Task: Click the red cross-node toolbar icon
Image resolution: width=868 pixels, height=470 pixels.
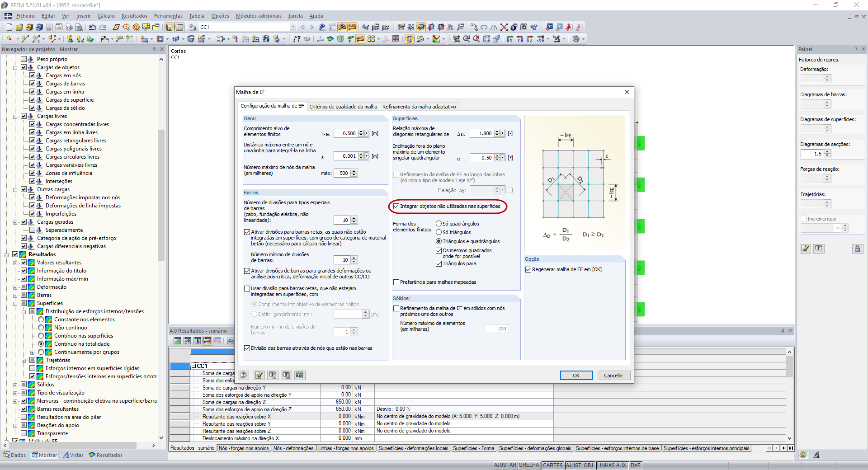Action: pyautogui.click(x=504, y=27)
